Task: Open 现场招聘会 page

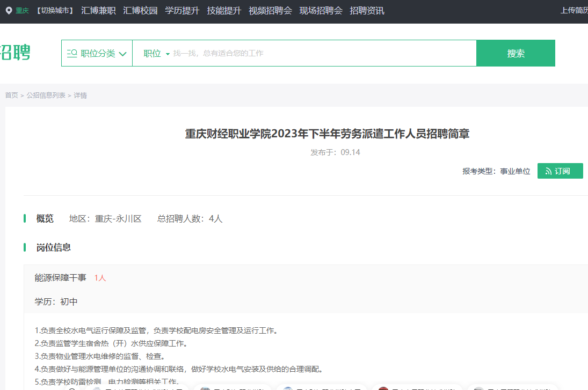Action: [321, 11]
